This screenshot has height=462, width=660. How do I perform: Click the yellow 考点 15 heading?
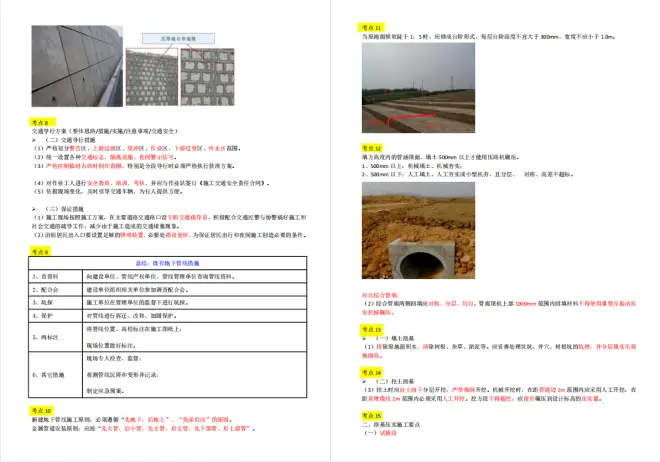point(370,414)
